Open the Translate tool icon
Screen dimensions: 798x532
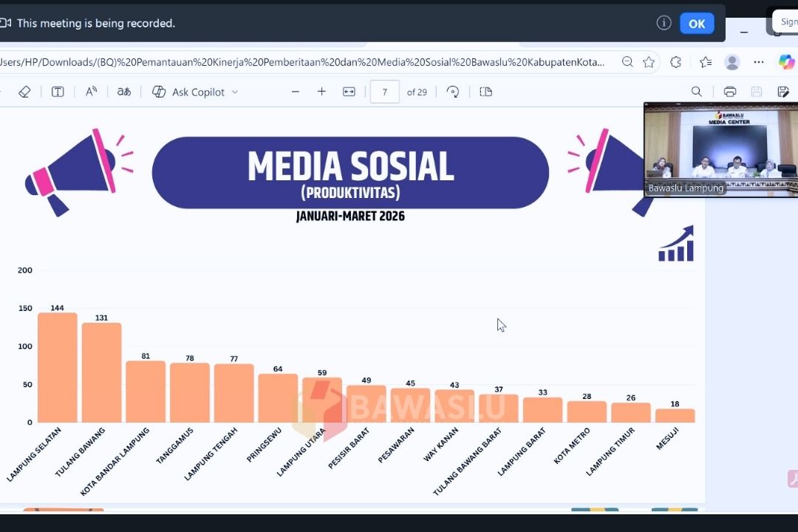coord(124,92)
